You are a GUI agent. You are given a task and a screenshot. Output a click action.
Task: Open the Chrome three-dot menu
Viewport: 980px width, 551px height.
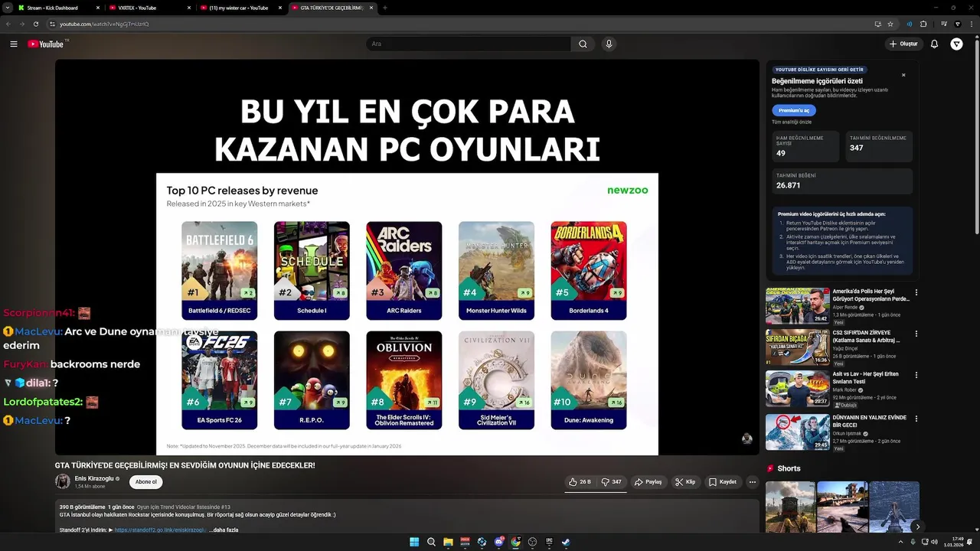tap(972, 24)
